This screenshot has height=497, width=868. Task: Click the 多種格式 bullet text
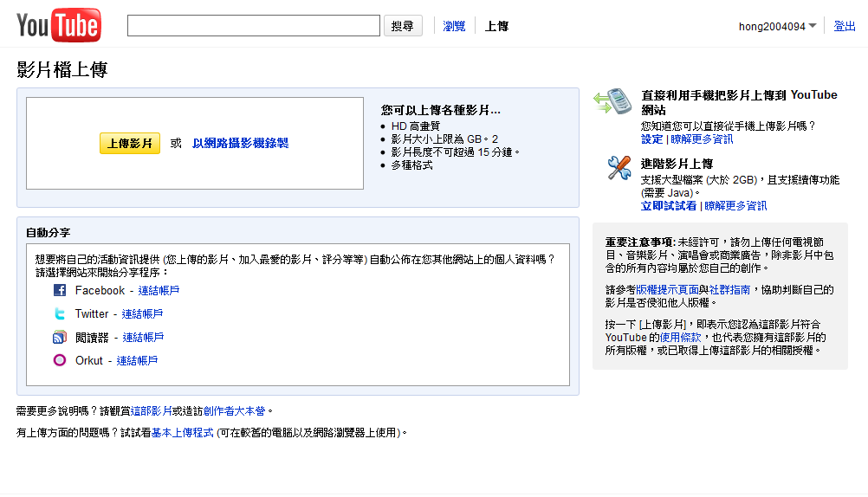[x=411, y=165]
